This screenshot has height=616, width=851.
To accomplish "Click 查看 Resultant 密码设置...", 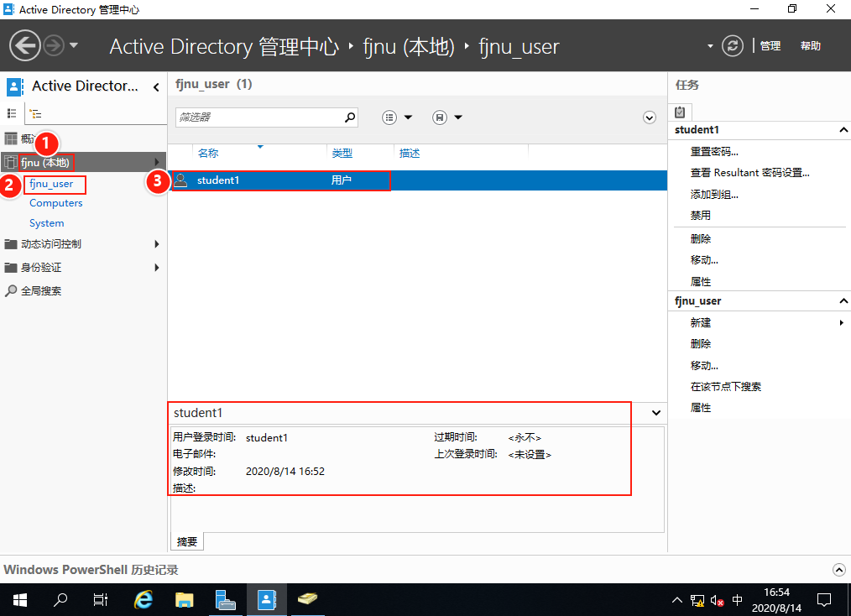I will pyautogui.click(x=749, y=173).
